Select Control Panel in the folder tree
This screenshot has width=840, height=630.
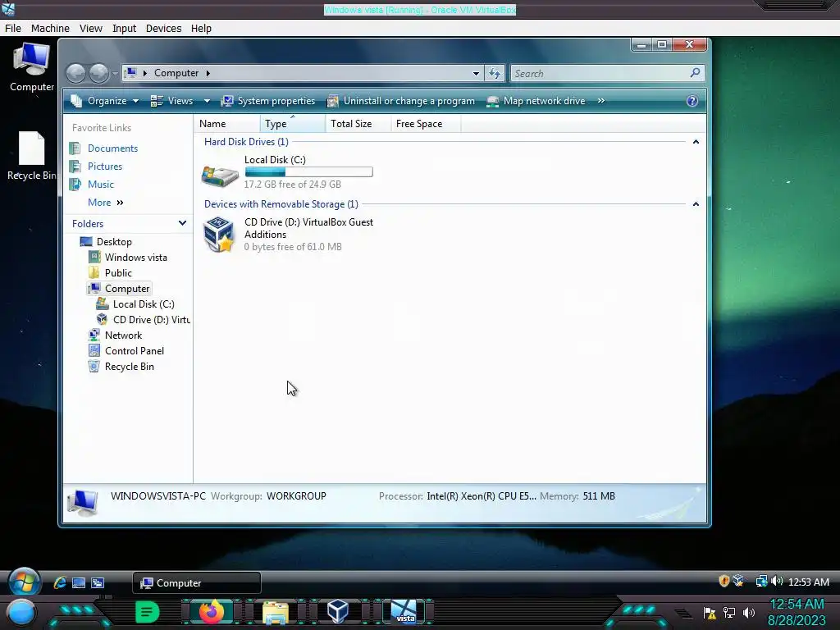coord(135,351)
